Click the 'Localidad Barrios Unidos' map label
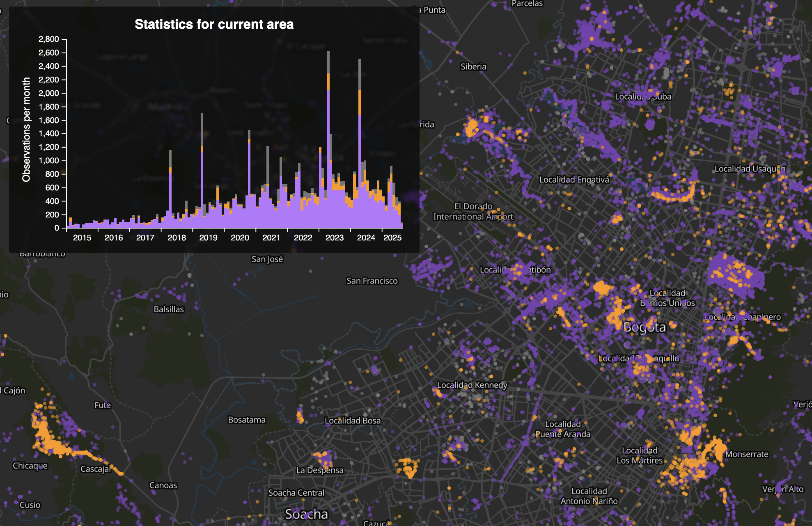This screenshot has height=526, width=812. click(x=667, y=298)
